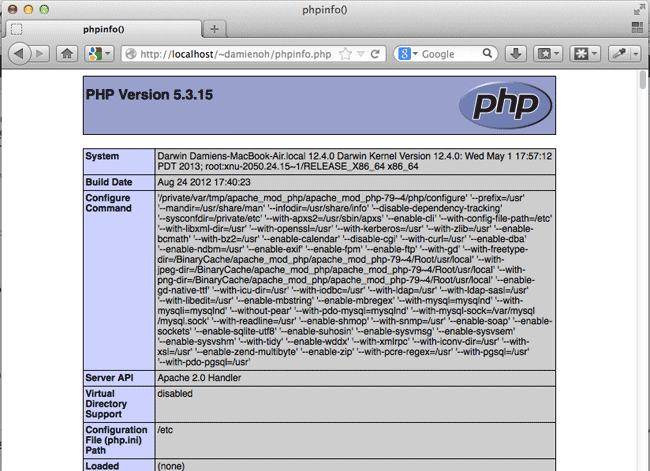Screen dimensions: 650x471
Task: Zoom the window with green button
Action: (x=44, y=9)
